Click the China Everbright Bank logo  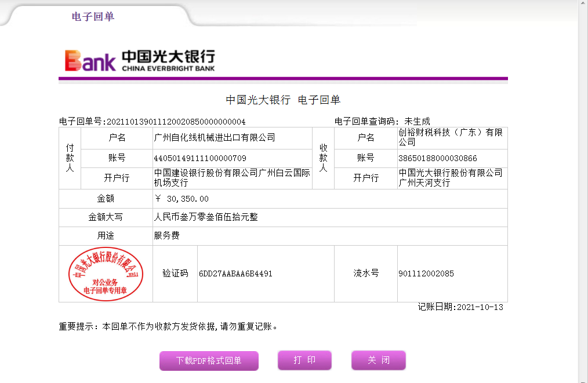[140, 60]
